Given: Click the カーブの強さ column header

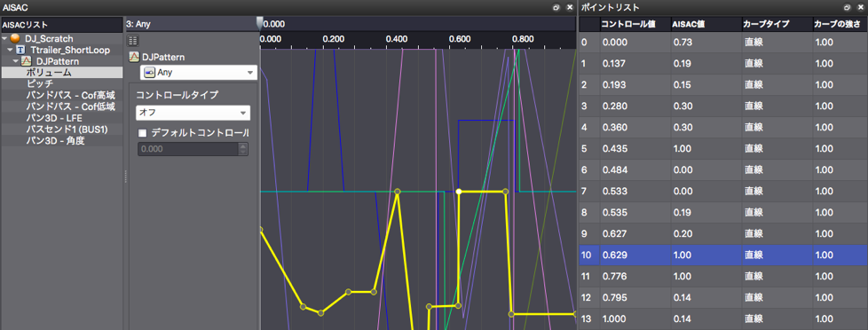Looking at the screenshot, I should pos(840,24).
